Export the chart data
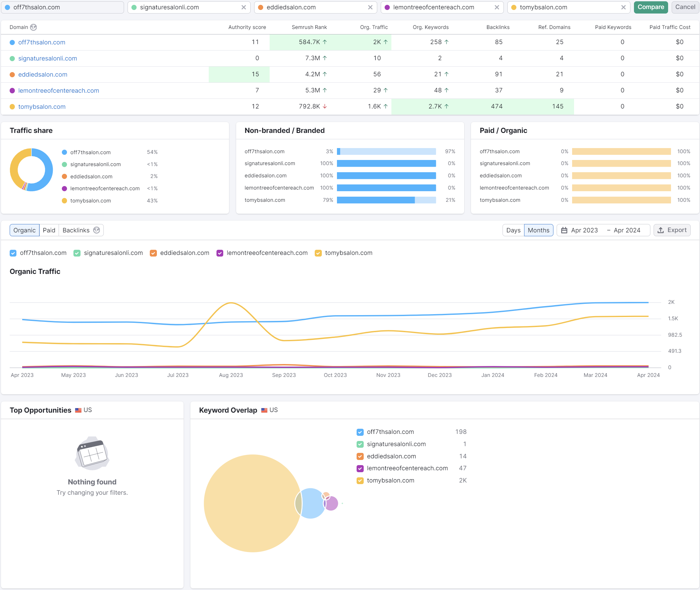The height and width of the screenshot is (590, 700). [672, 230]
